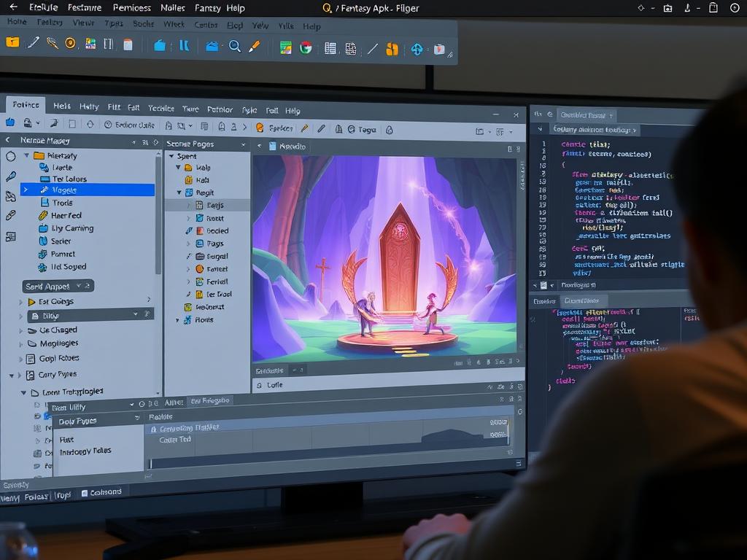Select the Colsoans tab at the bottom
The image size is (747, 560).
[101, 492]
